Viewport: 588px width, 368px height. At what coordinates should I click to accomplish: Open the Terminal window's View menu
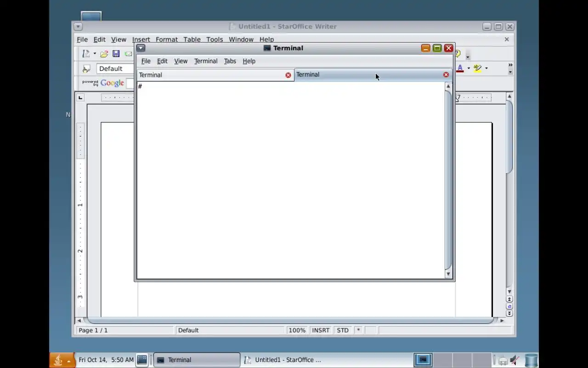pyautogui.click(x=181, y=61)
